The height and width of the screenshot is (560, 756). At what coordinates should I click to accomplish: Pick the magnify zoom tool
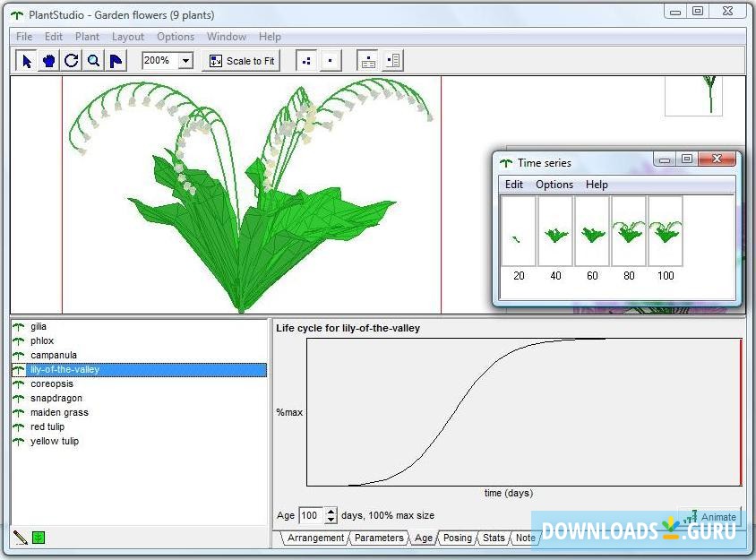(x=93, y=60)
